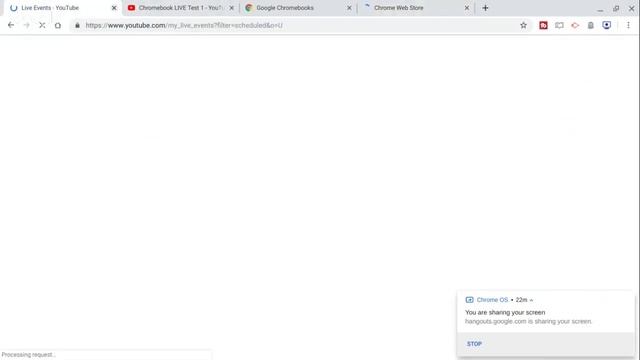This screenshot has width=640, height=360.
Task: Close the Chrome Web Store tab
Action: coord(467,8)
